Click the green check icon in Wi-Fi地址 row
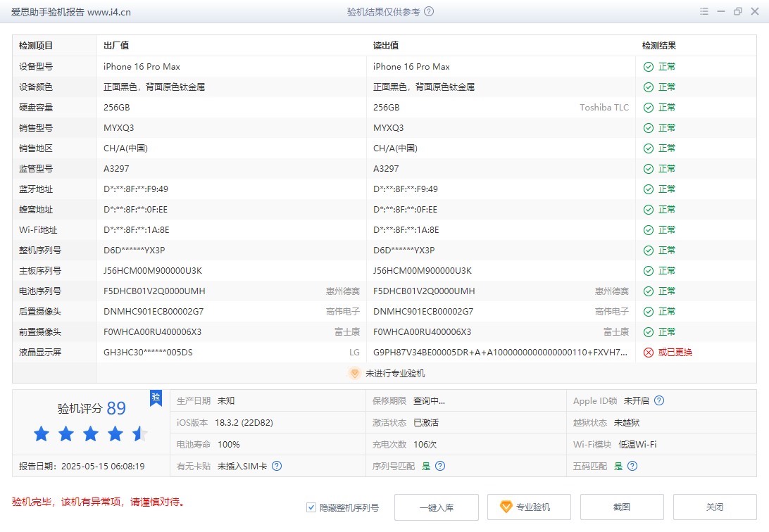This screenshot has height=532, width=769. coord(649,230)
